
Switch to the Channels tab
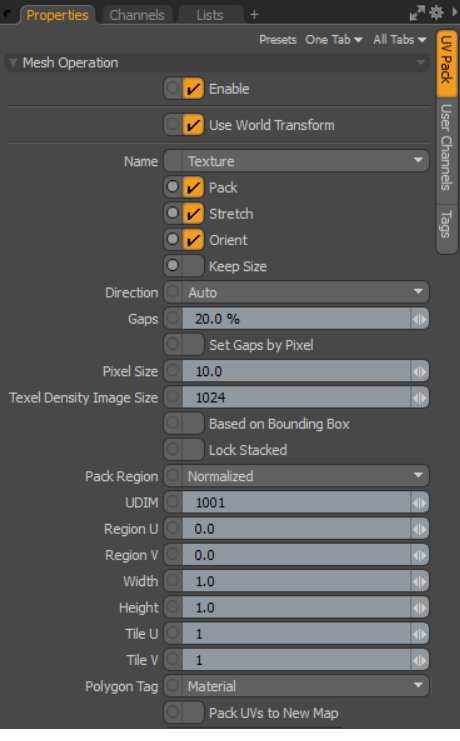point(137,15)
